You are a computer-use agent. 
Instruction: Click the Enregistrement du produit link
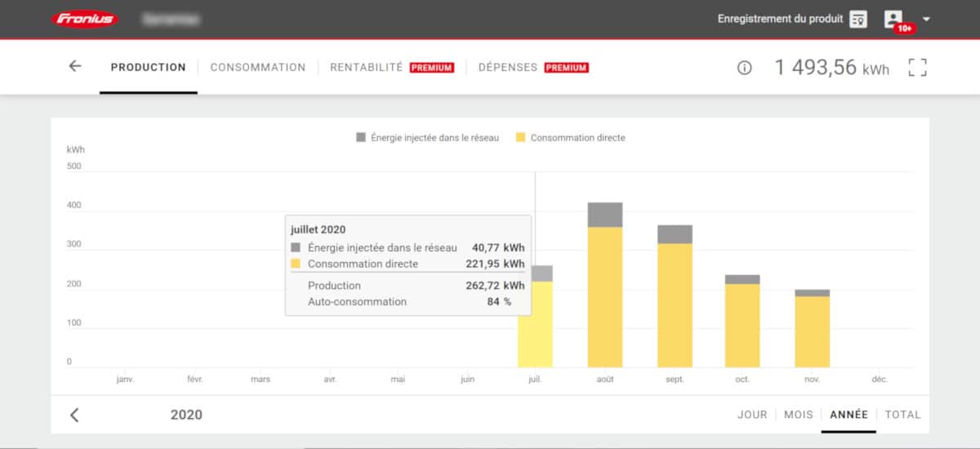coord(779,19)
